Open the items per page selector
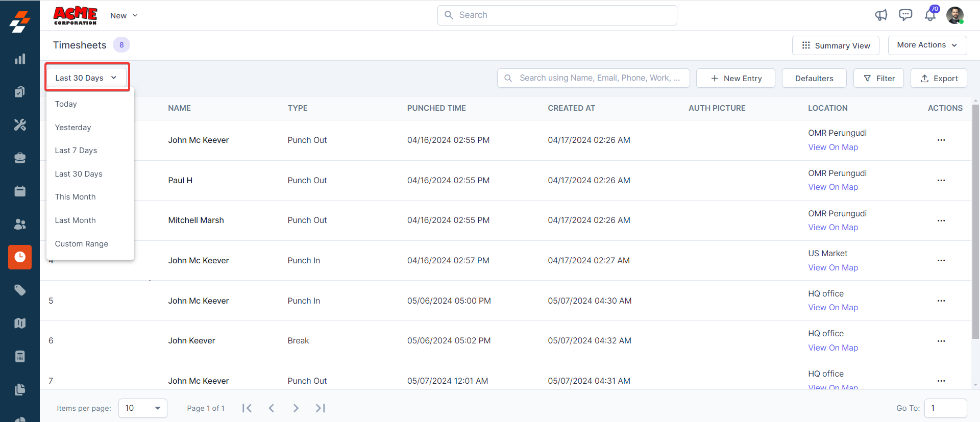980x422 pixels. click(x=143, y=408)
